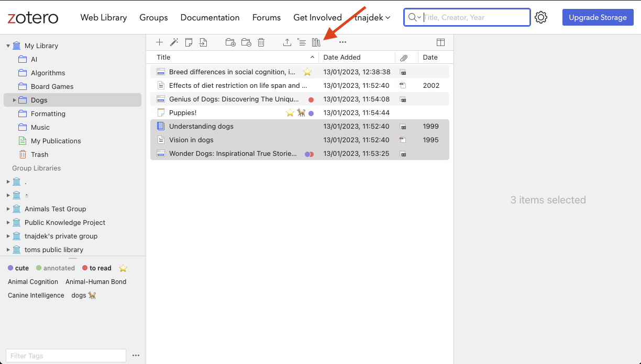
Task: Expand toms public library
Action: pos(8,249)
